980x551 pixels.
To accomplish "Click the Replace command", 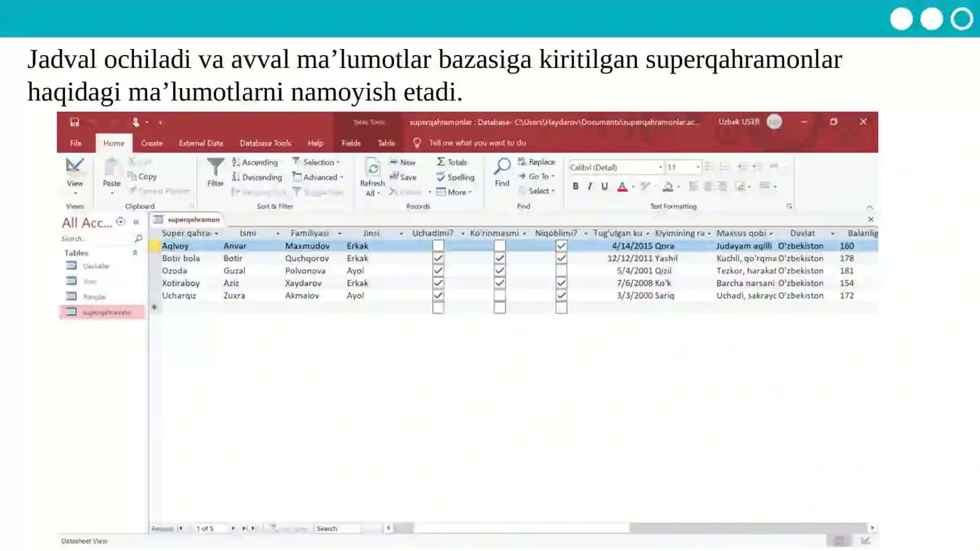I will (536, 162).
